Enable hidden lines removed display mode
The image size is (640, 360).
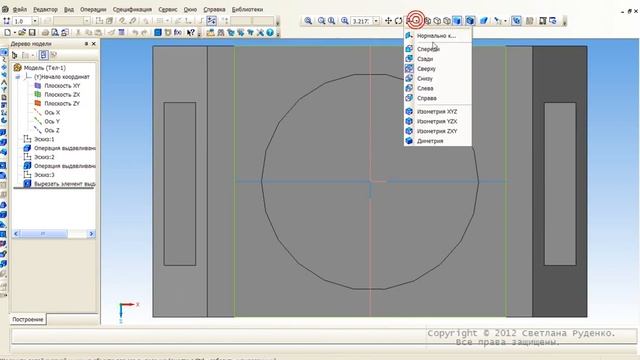[437, 20]
